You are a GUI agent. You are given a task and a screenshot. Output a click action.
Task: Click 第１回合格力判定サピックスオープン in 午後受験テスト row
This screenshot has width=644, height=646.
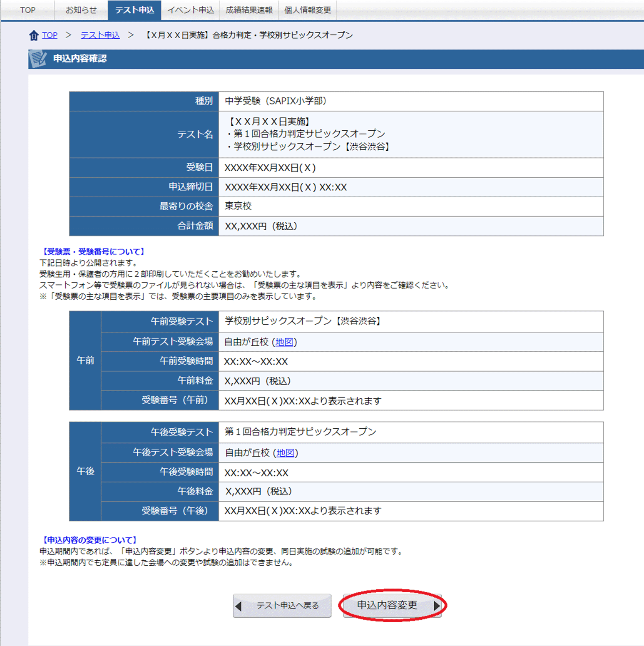[x=300, y=432]
